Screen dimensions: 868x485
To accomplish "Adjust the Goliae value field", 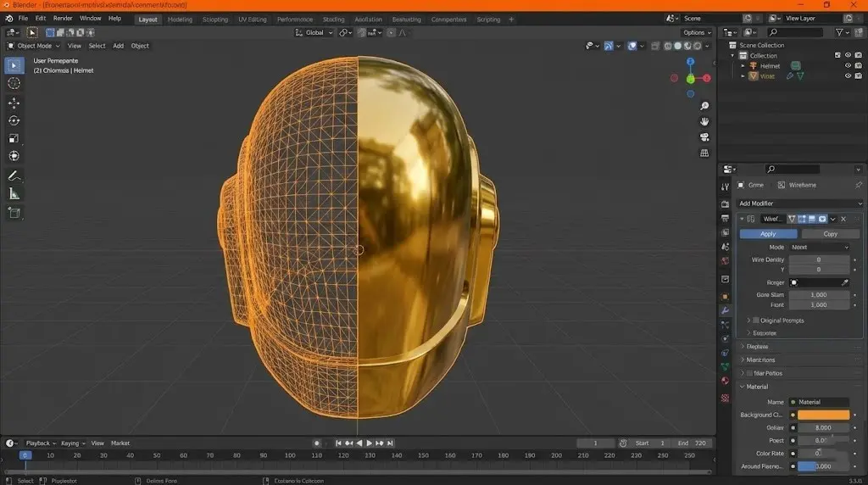I will (x=823, y=427).
